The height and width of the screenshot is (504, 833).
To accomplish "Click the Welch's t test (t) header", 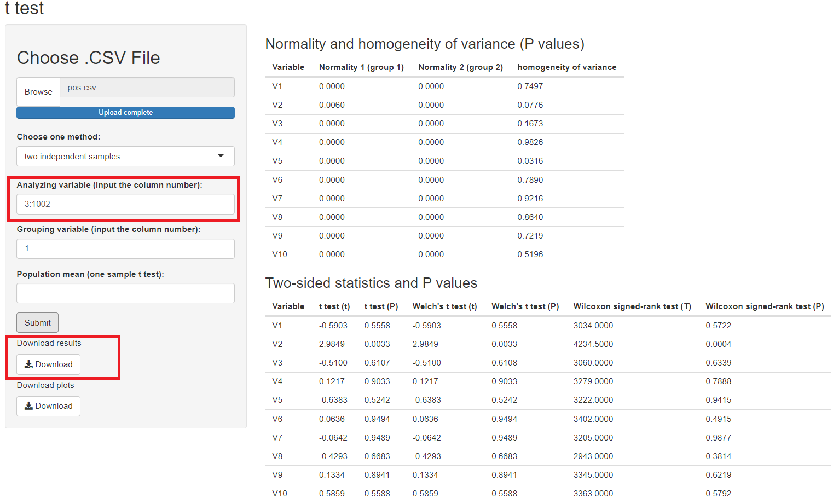I will click(444, 306).
